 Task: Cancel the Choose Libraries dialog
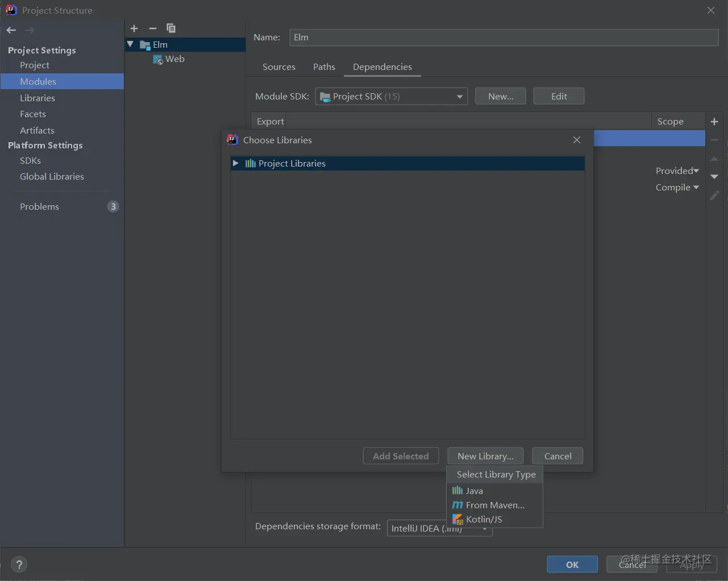(x=558, y=457)
